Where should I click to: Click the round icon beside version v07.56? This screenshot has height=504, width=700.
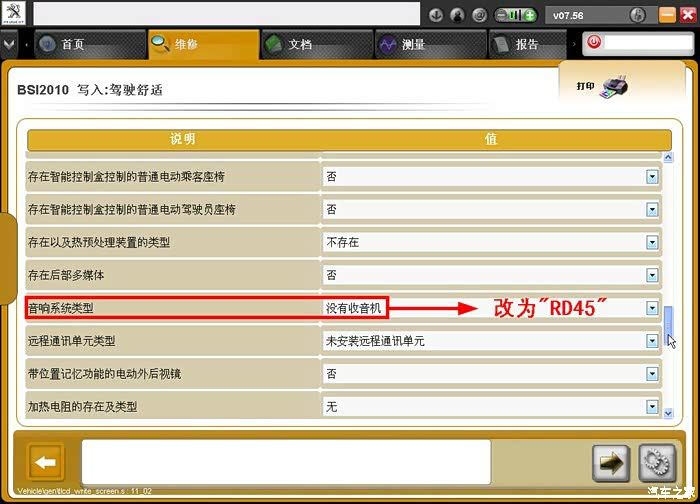click(x=637, y=15)
